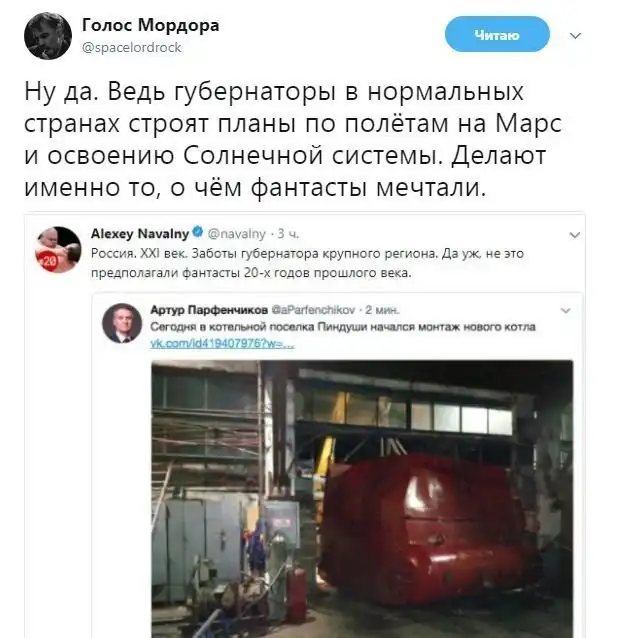The height and width of the screenshot is (638, 617).
Task: Click Navalny's verified badge icon
Action: [x=197, y=232]
